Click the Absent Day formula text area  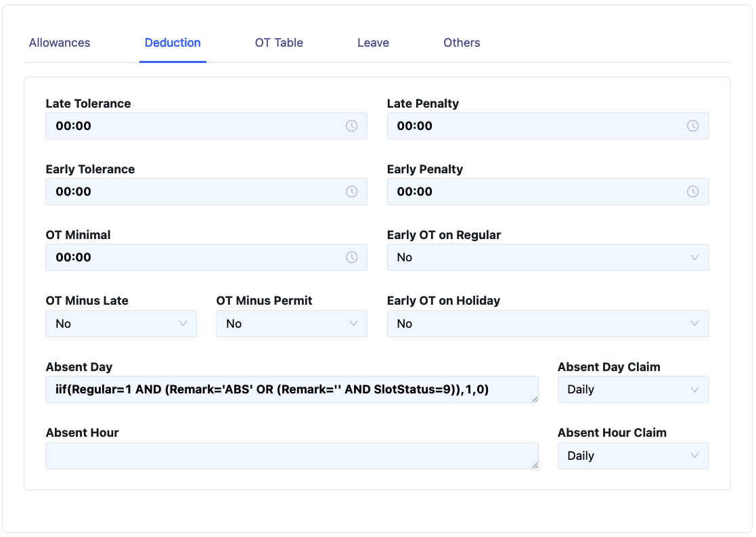point(291,389)
